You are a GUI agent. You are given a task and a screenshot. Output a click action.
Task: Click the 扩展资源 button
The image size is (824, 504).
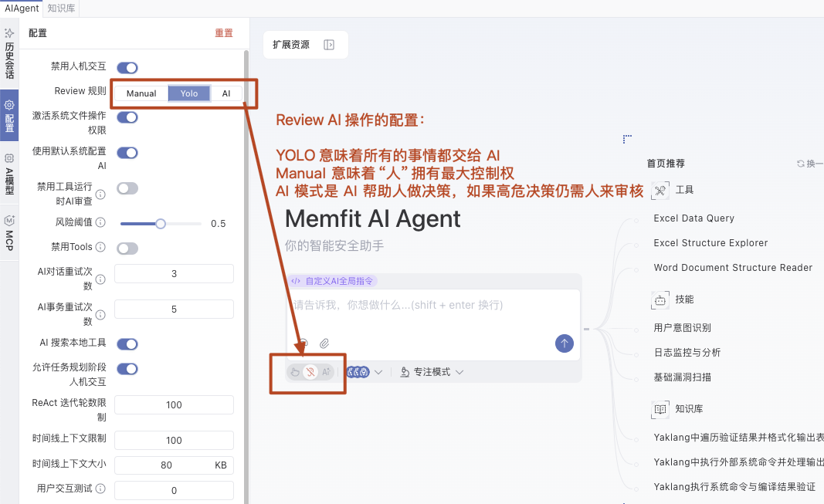(x=305, y=45)
